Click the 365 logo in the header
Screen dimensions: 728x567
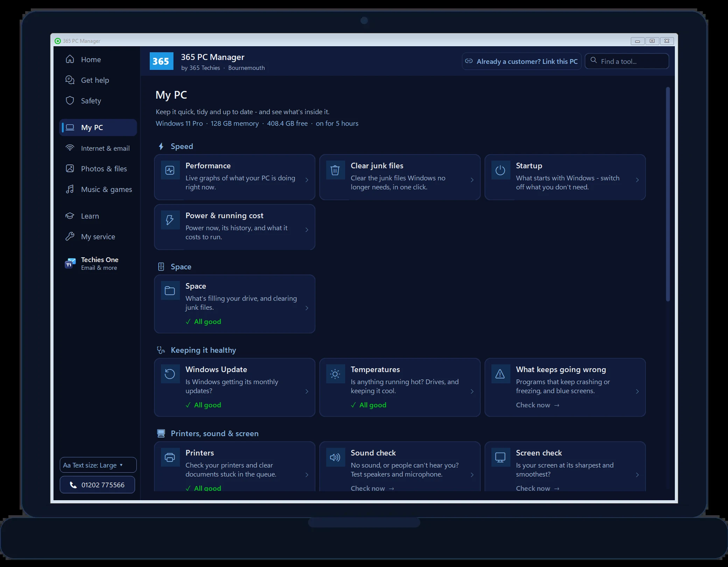(161, 61)
